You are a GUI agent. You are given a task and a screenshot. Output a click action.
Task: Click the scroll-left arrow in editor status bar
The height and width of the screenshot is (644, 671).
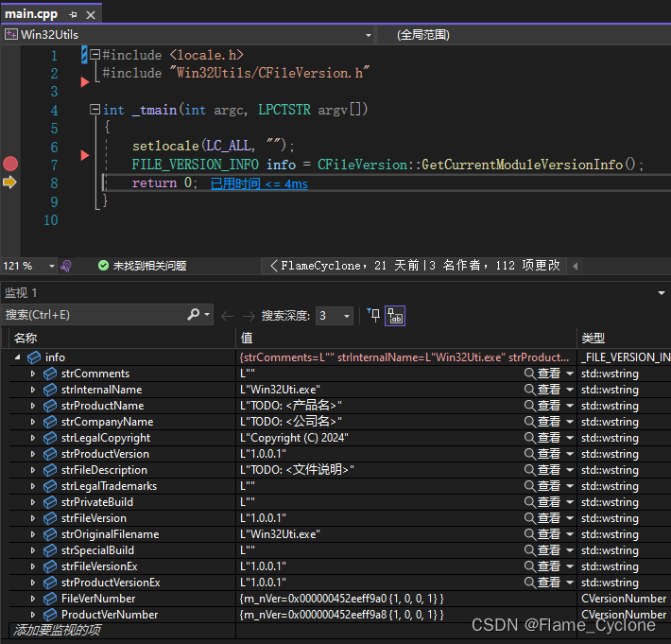(576, 266)
